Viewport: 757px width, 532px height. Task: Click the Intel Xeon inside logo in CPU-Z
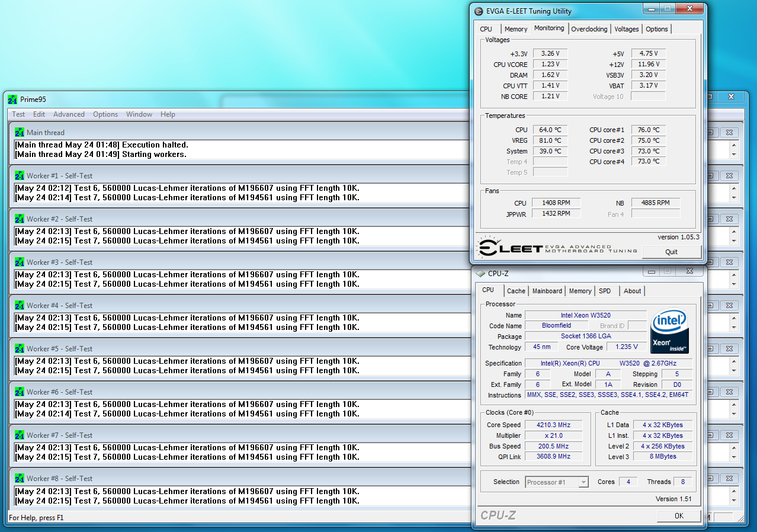pos(670,332)
